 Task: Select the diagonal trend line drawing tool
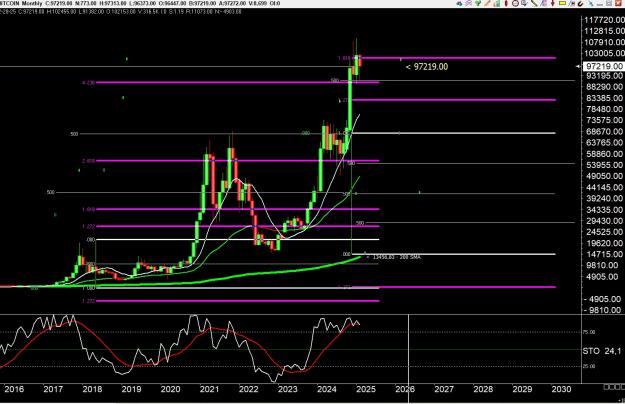[535, 3]
